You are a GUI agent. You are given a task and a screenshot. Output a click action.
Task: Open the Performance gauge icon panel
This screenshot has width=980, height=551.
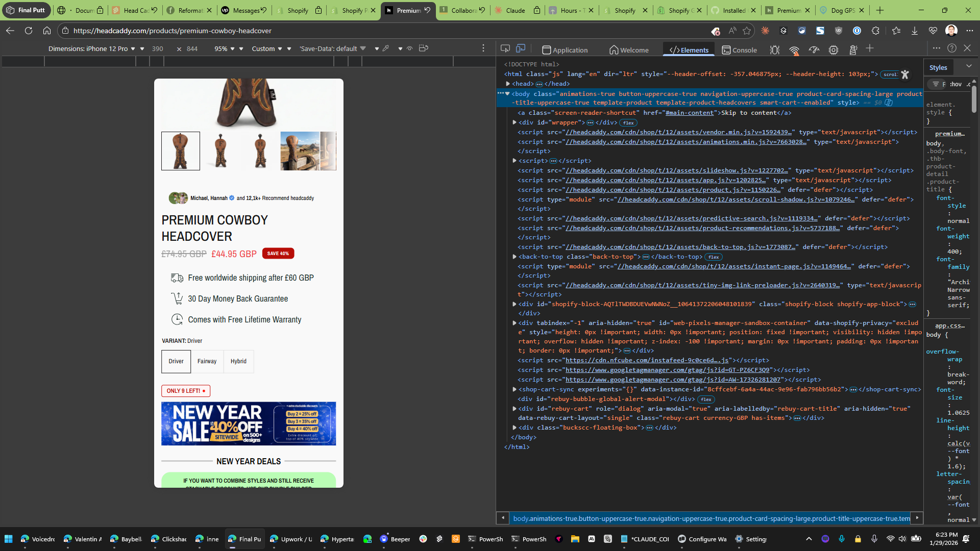pyautogui.click(x=814, y=50)
